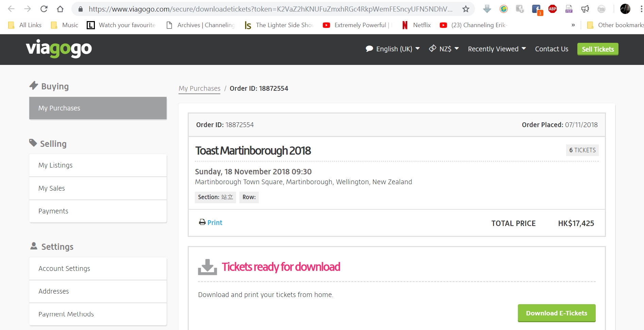Select My Purchases in the sidebar

pos(59,108)
